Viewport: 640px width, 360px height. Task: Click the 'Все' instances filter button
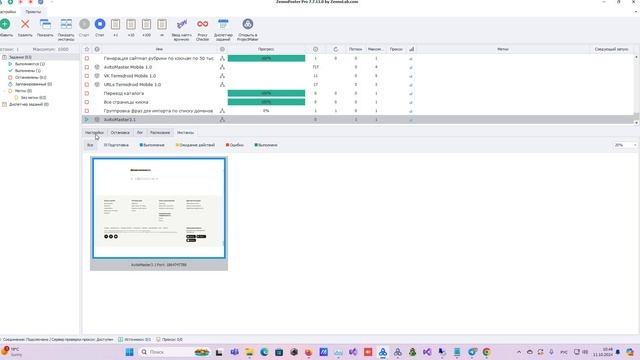pyautogui.click(x=90, y=145)
